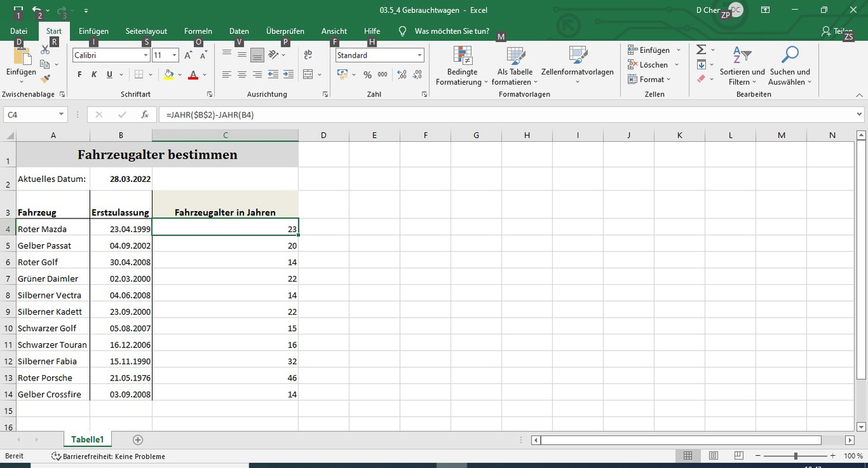Open Suchen und Auswählen menu
868x468 pixels.
click(789, 66)
